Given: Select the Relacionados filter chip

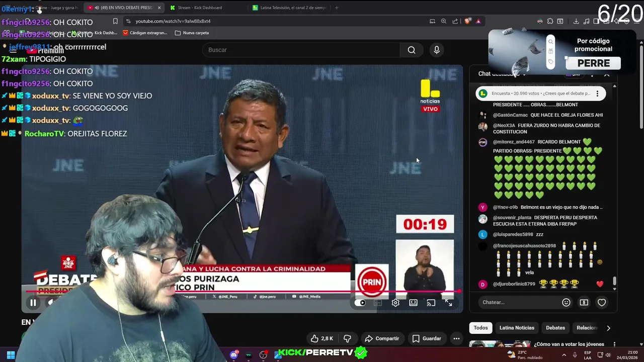Looking at the screenshot, I should coord(586,328).
